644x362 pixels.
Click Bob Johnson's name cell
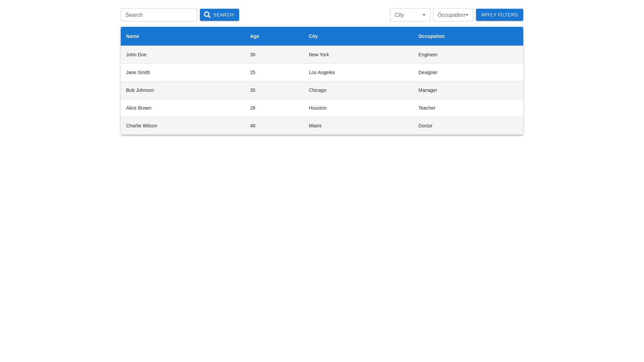tap(140, 90)
